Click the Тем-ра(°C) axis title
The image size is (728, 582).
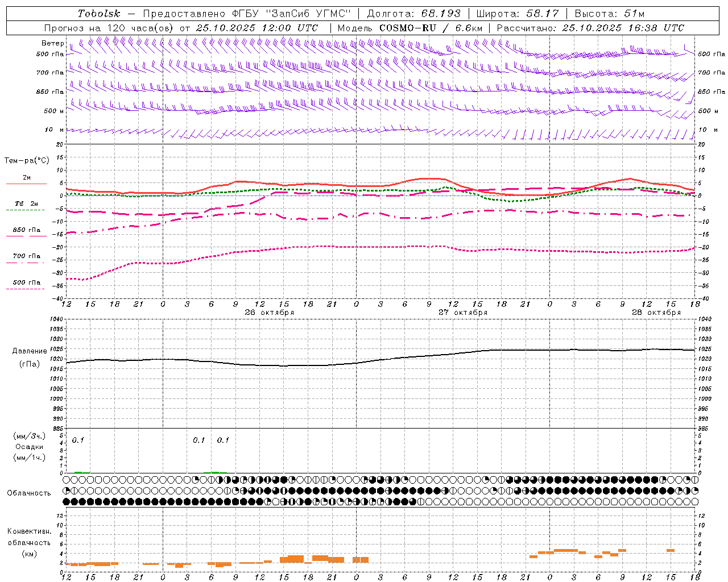tap(27, 161)
